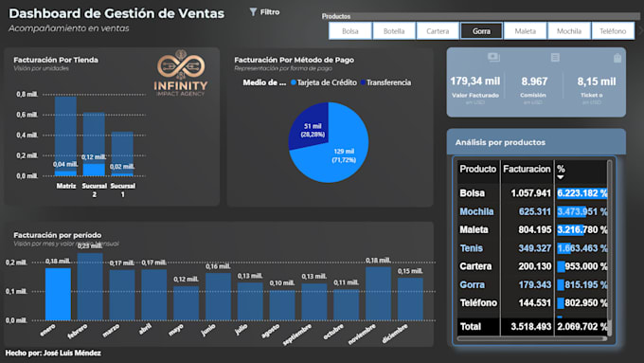Viewport: 644px width, 363px height.
Task: Click the table horizontal scrollbar
Action: (x=532, y=338)
